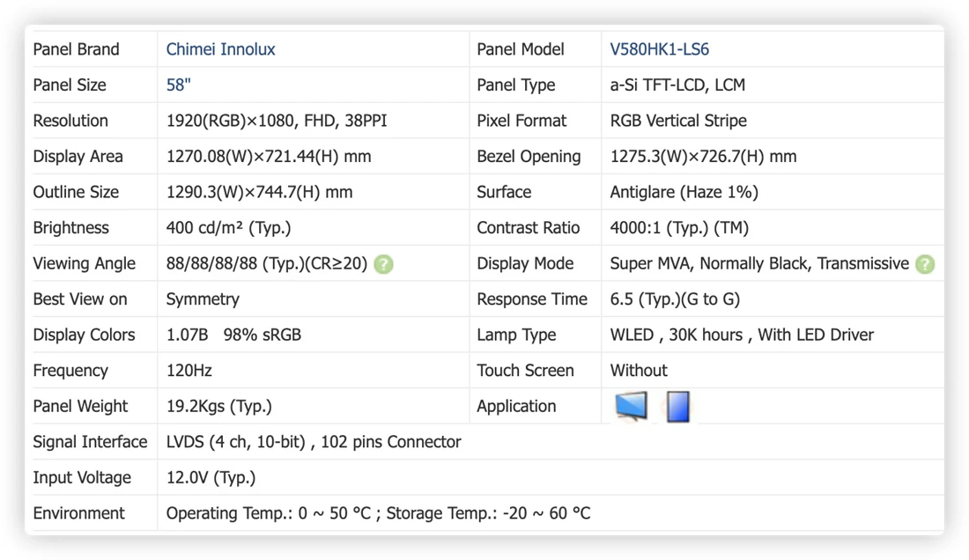Open the 58" panel size link
Screen dimensions: 969x560
[x=179, y=85]
